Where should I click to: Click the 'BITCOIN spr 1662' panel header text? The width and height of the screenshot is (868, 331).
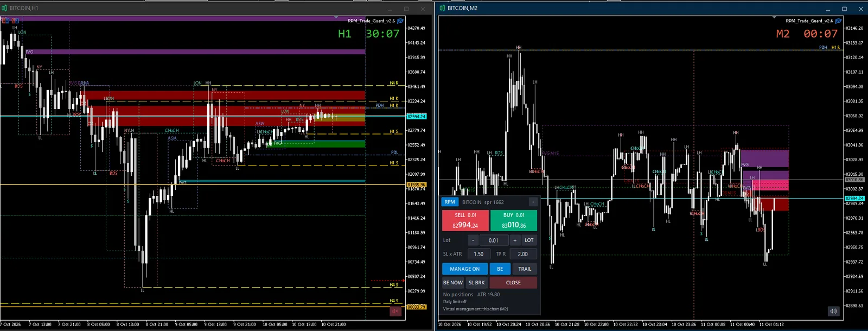[x=483, y=202]
